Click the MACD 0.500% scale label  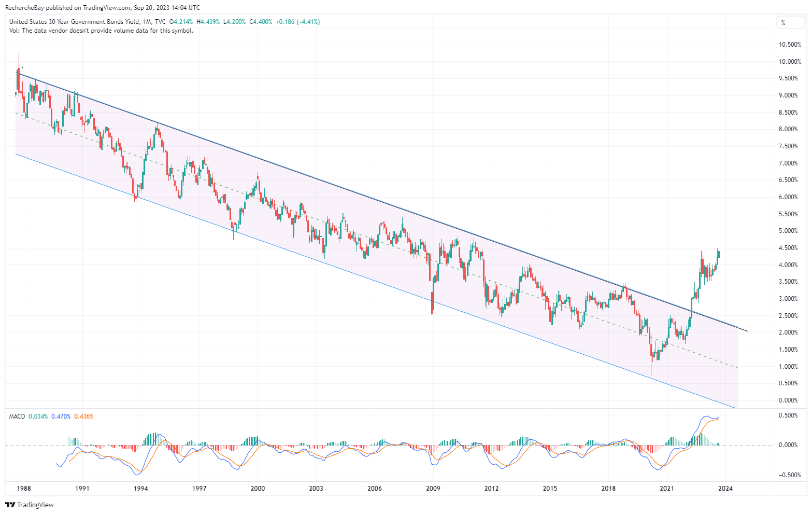tap(790, 415)
